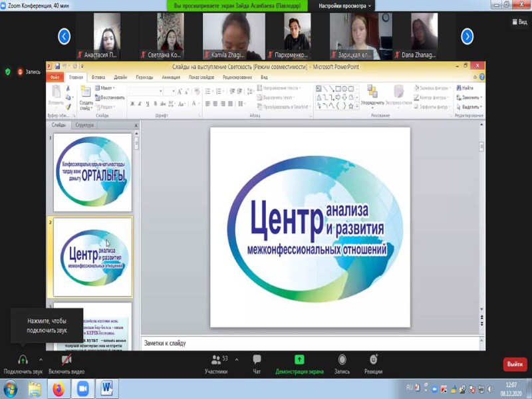The image size is (532, 399).
Task: Expand audio options arrow beside Подключить звук
Action: [x=41, y=360]
